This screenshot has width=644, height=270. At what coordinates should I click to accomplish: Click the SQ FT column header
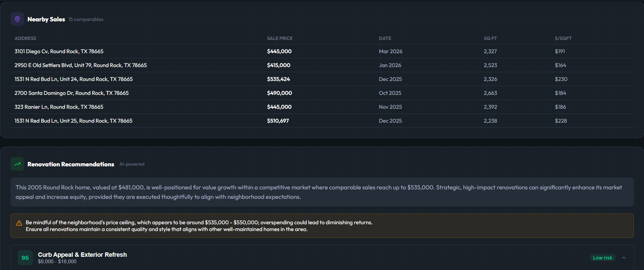490,38
